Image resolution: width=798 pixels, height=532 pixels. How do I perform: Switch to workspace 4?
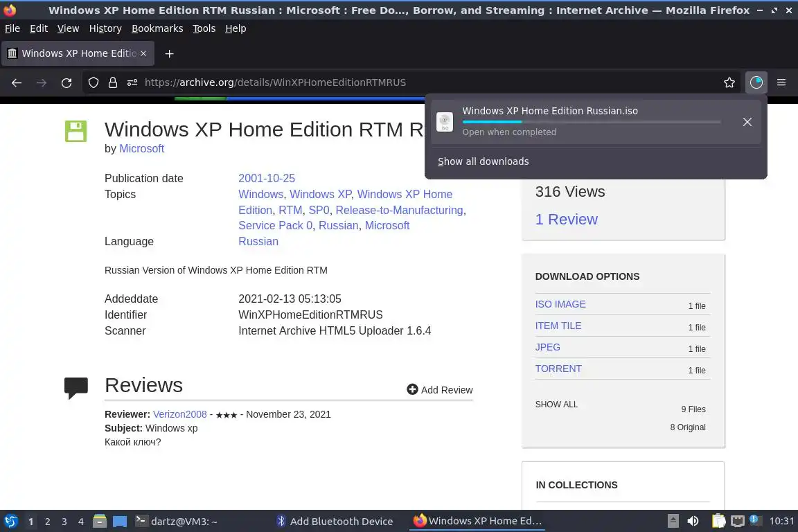tap(81, 522)
